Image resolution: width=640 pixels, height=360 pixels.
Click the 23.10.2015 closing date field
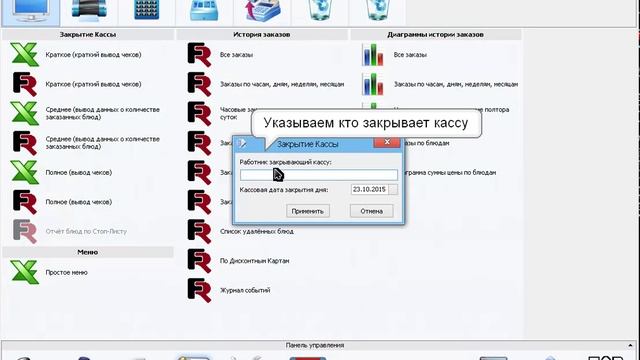pyautogui.click(x=369, y=189)
